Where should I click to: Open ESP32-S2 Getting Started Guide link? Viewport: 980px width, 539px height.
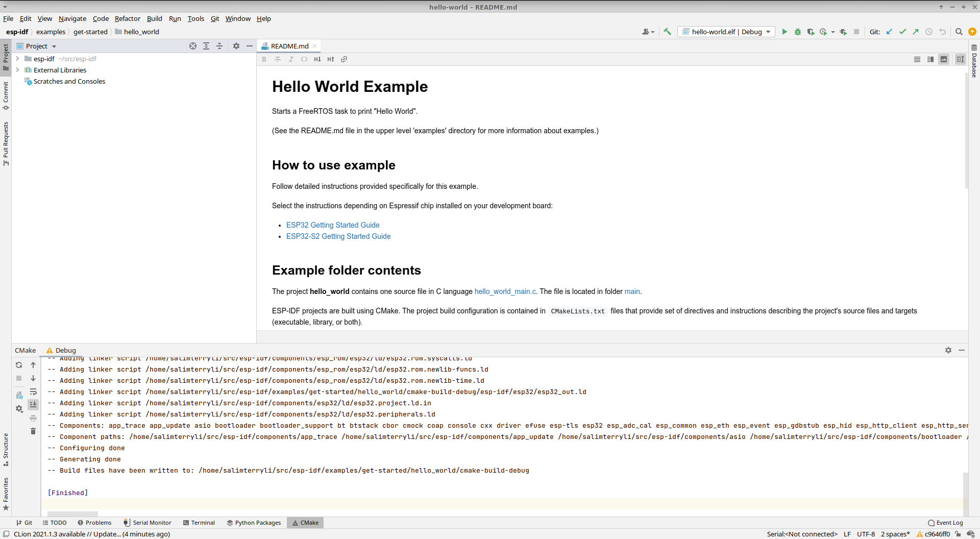coord(338,236)
